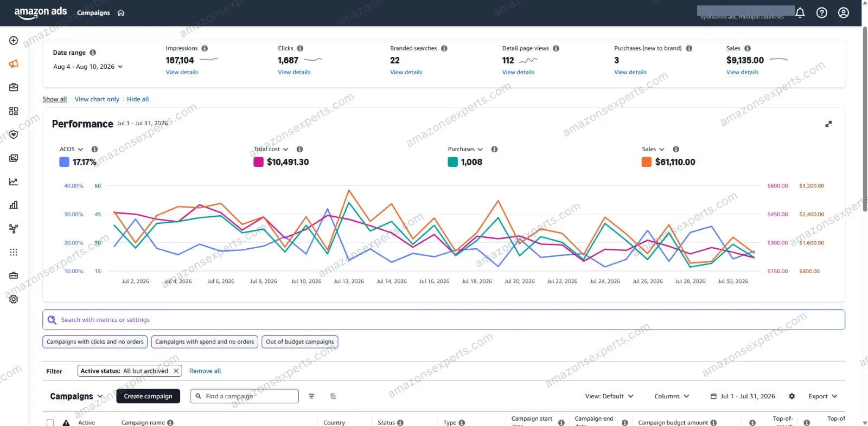Open the briefcase icon in the lower sidebar
Image resolution: width=868 pixels, height=426 pixels.
click(14, 275)
